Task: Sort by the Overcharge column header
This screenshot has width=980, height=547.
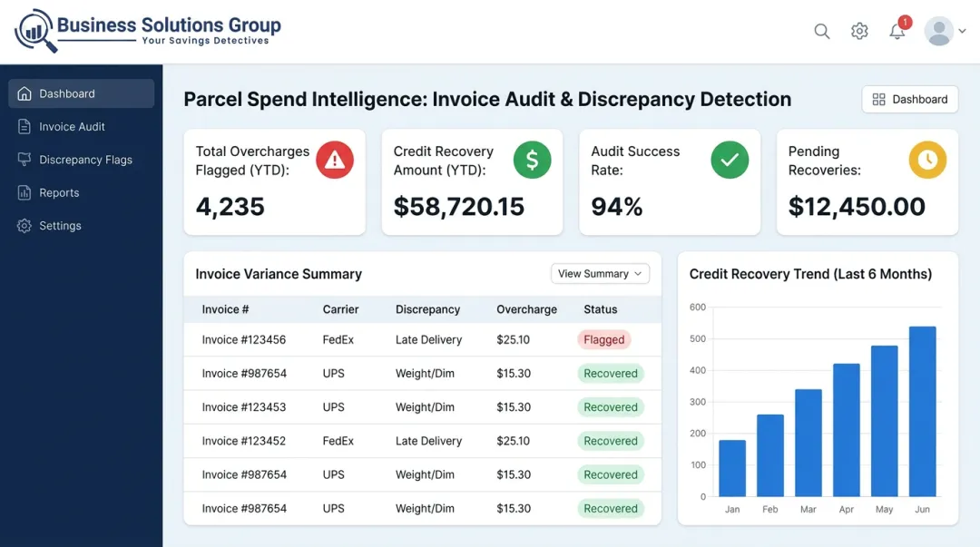Action: (x=526, y=309)
